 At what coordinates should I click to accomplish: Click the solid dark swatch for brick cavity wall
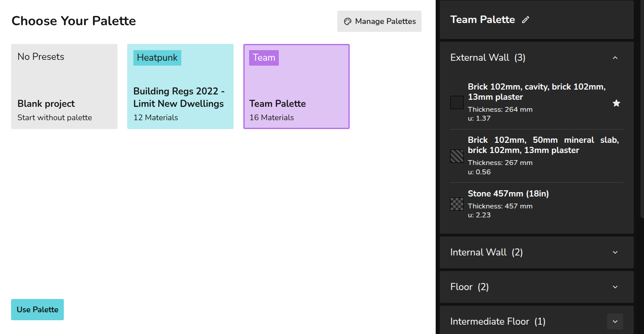click(457, 102)
